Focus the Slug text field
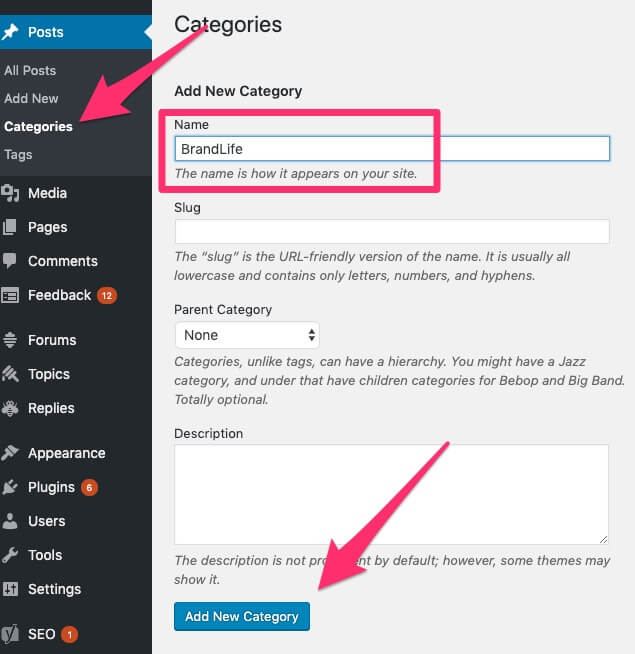The width and height of the screenshot is (635, 654). 392,231
